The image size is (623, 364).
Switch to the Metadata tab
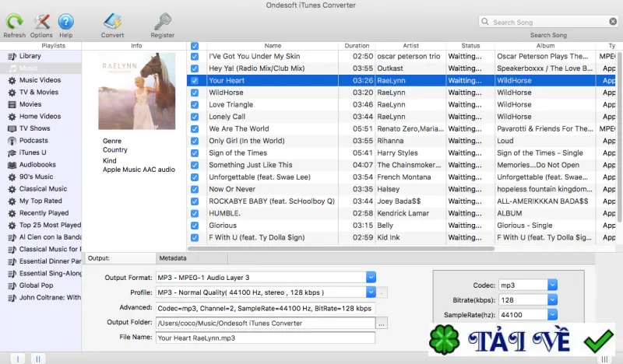(x=192, y=258)
